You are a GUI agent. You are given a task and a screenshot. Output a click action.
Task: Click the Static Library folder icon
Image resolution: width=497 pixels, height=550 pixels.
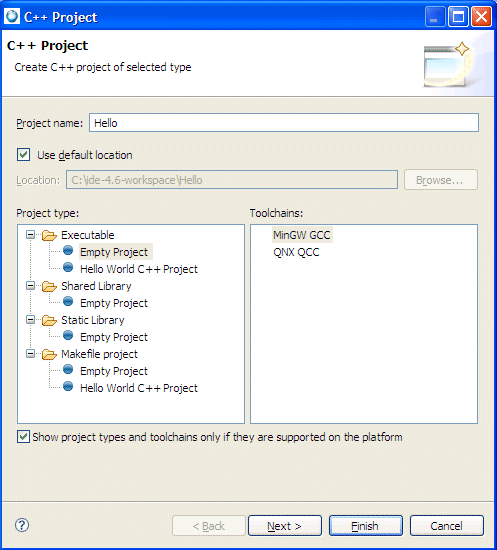pos(49,321)
